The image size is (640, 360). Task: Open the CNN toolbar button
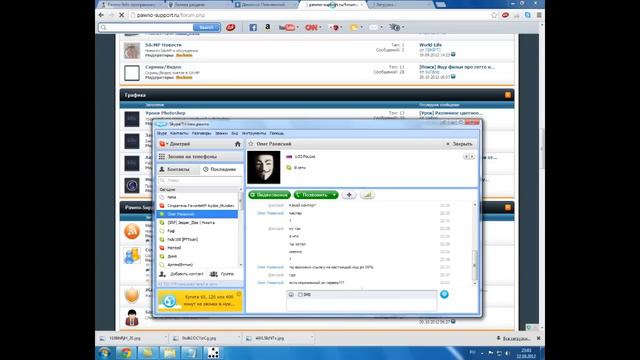[311, 27]
